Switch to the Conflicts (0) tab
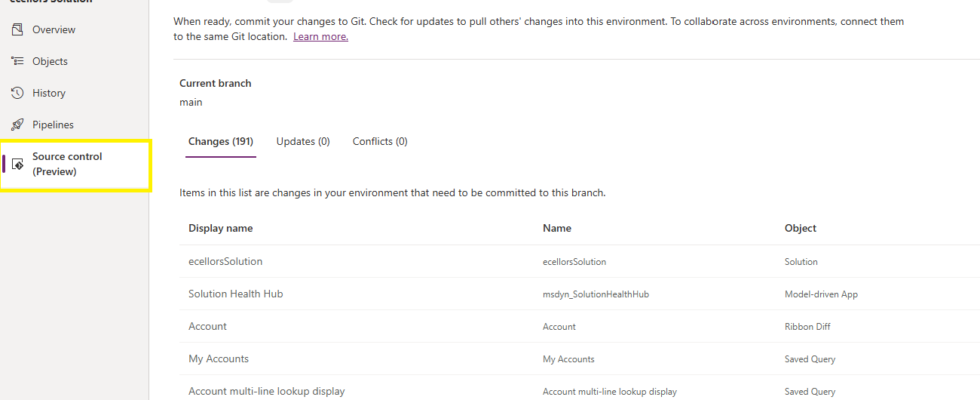The image size is (980, 400). point(380,141)
